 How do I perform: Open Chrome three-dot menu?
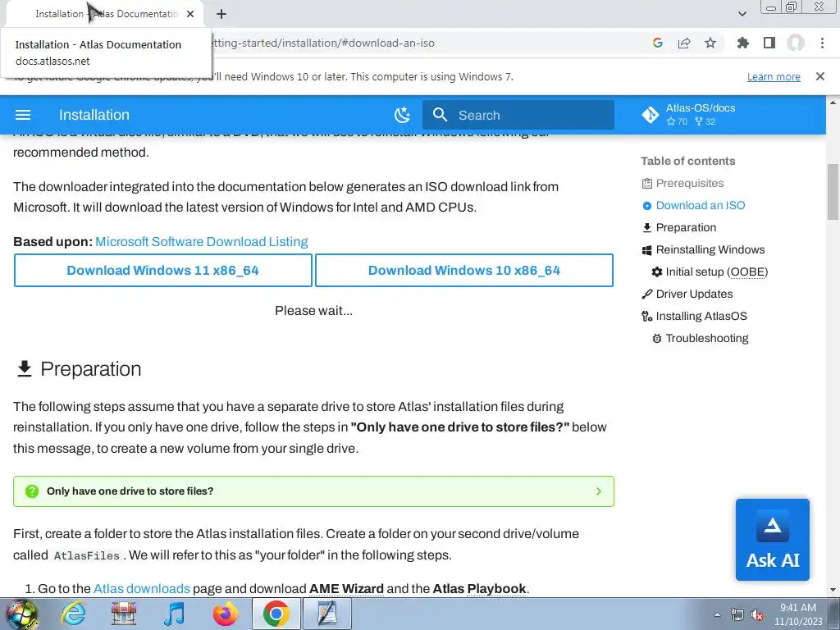tap(822, 43)
